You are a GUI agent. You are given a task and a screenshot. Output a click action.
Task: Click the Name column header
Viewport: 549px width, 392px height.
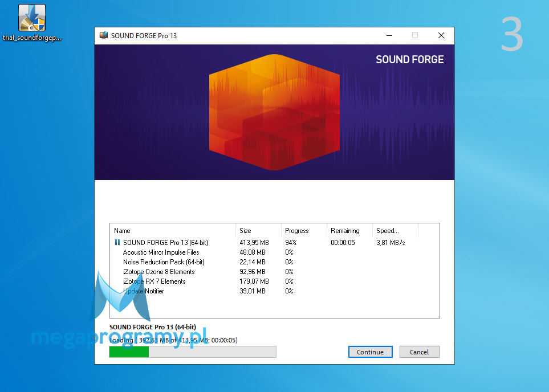[173, 231]
